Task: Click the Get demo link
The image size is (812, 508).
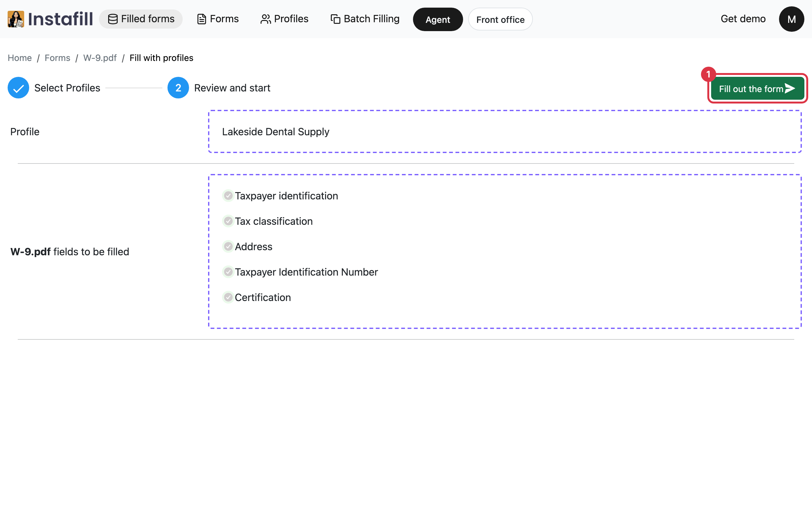Action: click(743, 19)
